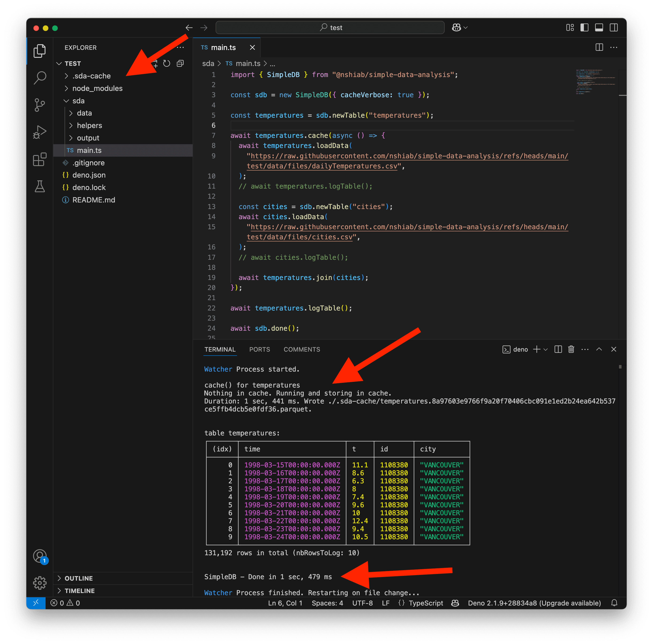The width and height of the screenshot is (653, 644).
Task: Open the Accounts menu icon
Action: (x=40, y=556)
